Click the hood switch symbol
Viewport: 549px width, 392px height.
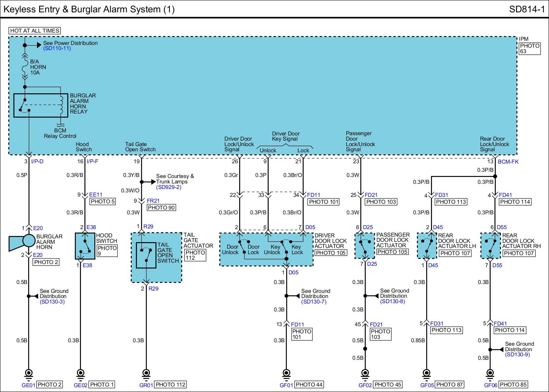coord(85,246)
